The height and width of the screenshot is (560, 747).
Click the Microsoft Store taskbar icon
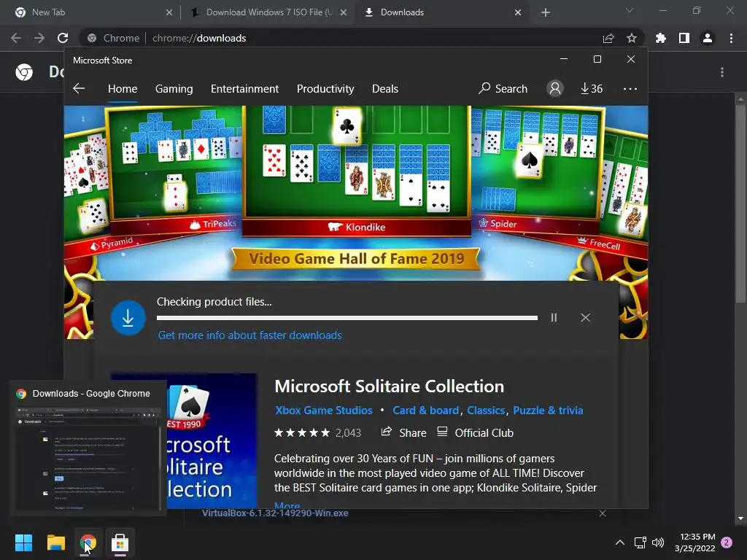tap(120, 542)
